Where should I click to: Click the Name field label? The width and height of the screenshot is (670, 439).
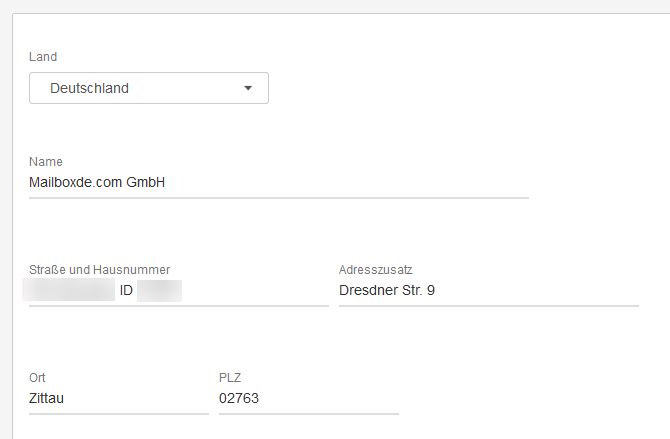pos(46,162)
